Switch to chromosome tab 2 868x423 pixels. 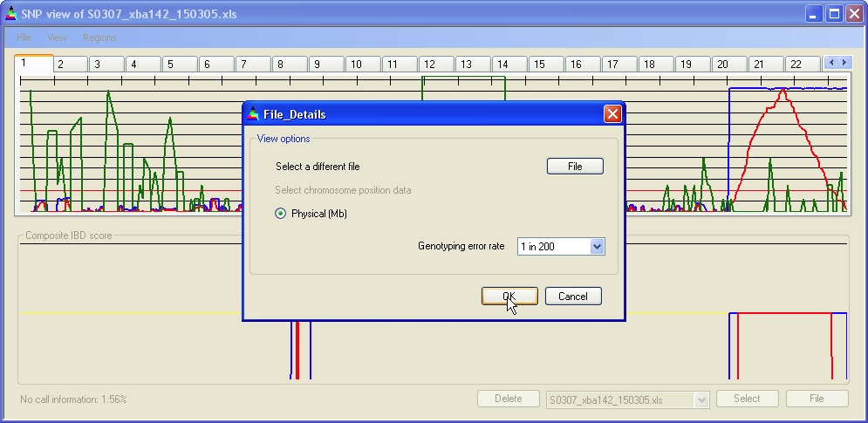point(71,65)
